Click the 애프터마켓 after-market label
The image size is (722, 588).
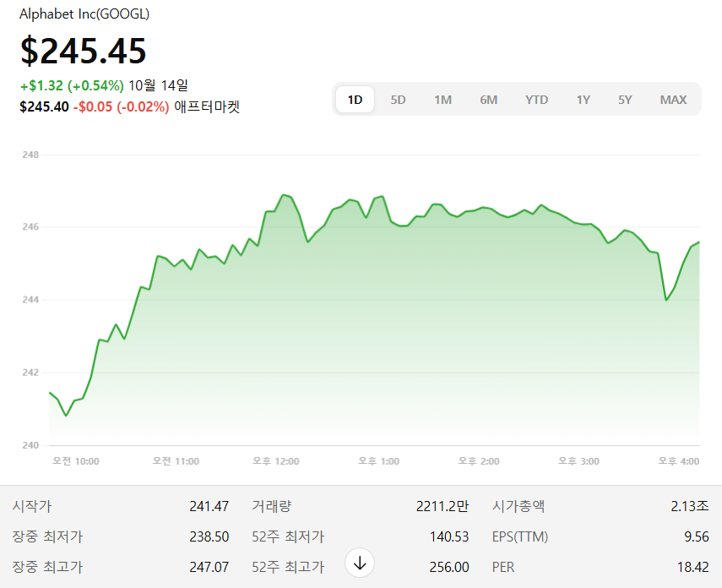pyautogui.click(x=207, y=107)
